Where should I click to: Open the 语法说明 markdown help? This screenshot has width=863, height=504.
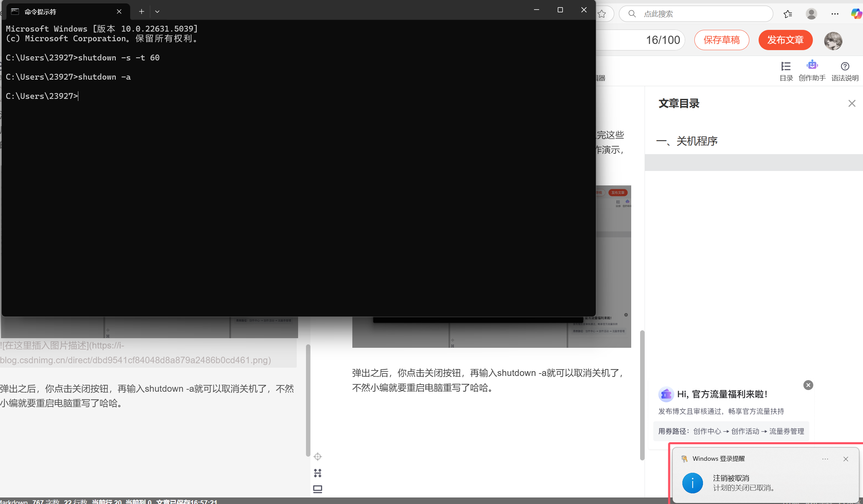[x=845, y=70]
